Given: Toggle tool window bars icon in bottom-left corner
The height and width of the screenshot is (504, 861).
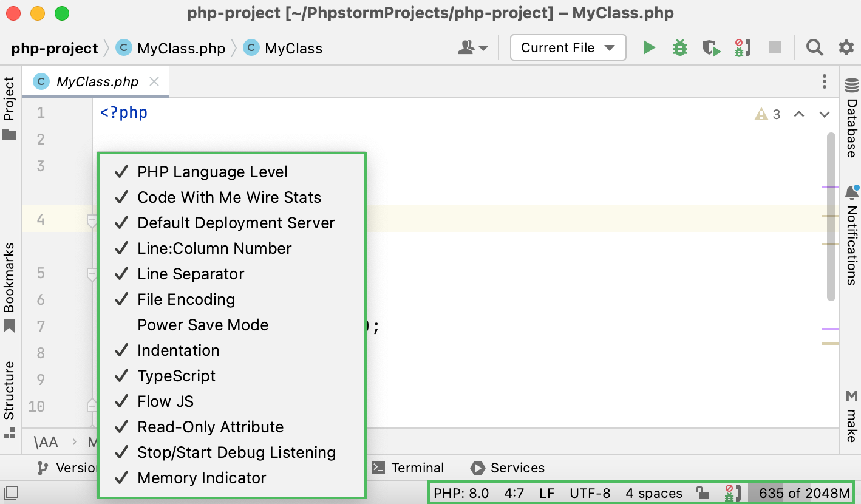Looking at the screenshot, I should coord(11,492).
